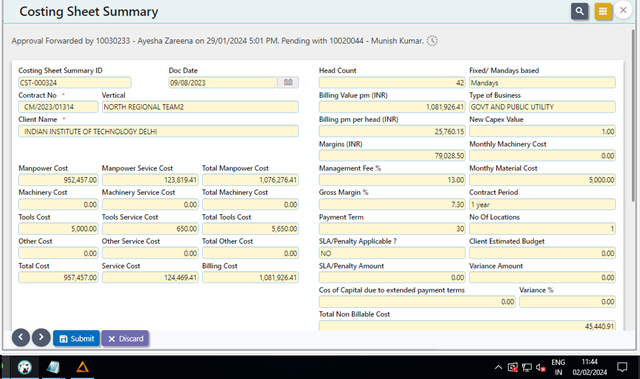Focus the Doc Date field
The width and height of the screenshot is (640, 379).
pyautogui.click(x=223, y=83)
